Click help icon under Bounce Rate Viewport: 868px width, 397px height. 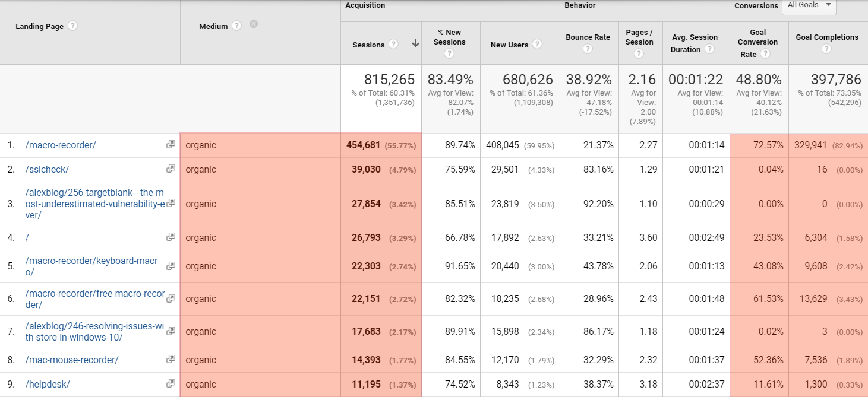tap(588, 49)
